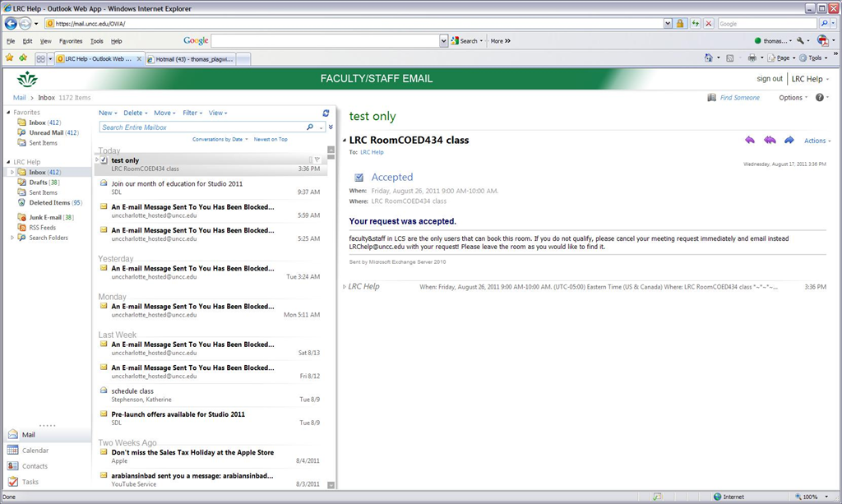Open the Favorites menu in browser menu bar
This screenshot has width=842, height=504.
[x=71, y=41]
